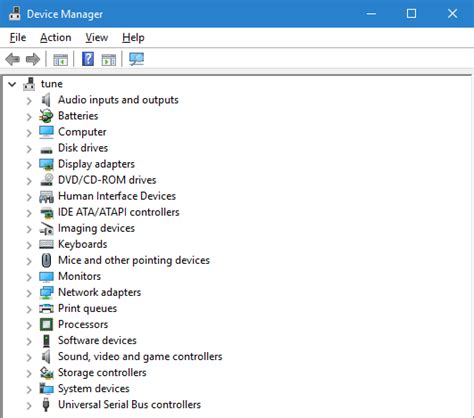The image size is (474, 418).
Task: Click the DVD/CD-ROM drives disc icon
Action: click(46, 180)
